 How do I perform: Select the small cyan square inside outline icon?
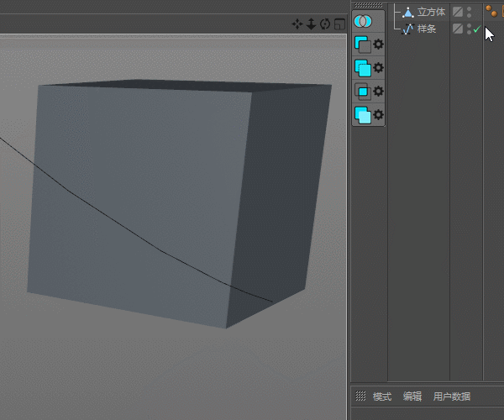pos(363,92)
